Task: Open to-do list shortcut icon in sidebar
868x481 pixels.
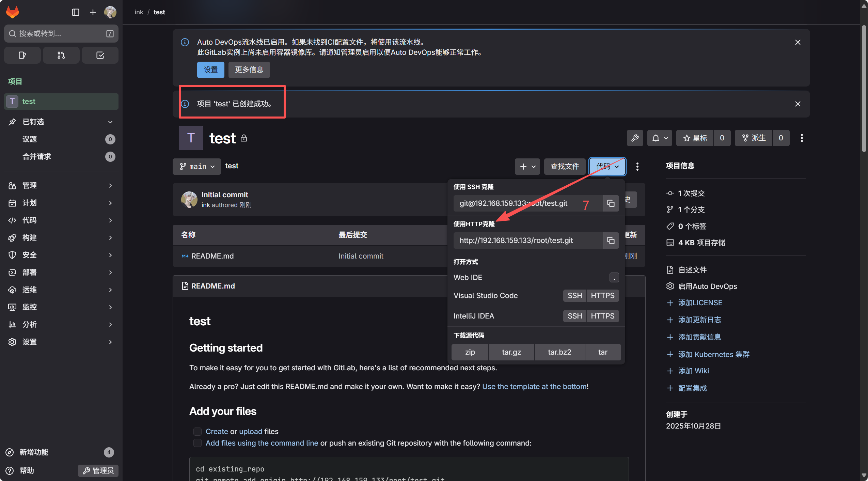Action: point(100,55)
